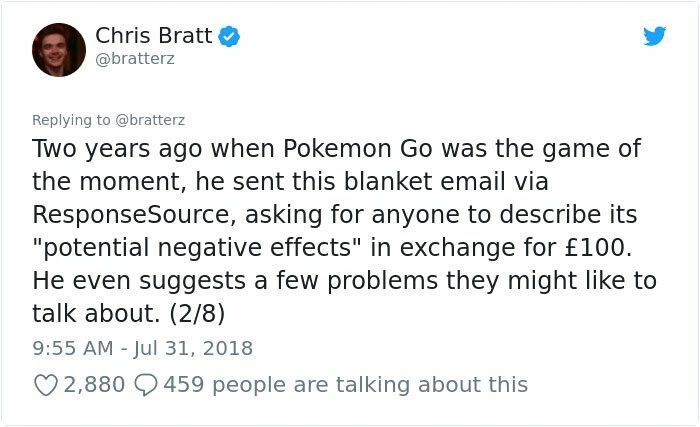This screenshot has width=700, height=427.
Task: Click the "Replying to" label text
Action: click(x=71, y=120)
